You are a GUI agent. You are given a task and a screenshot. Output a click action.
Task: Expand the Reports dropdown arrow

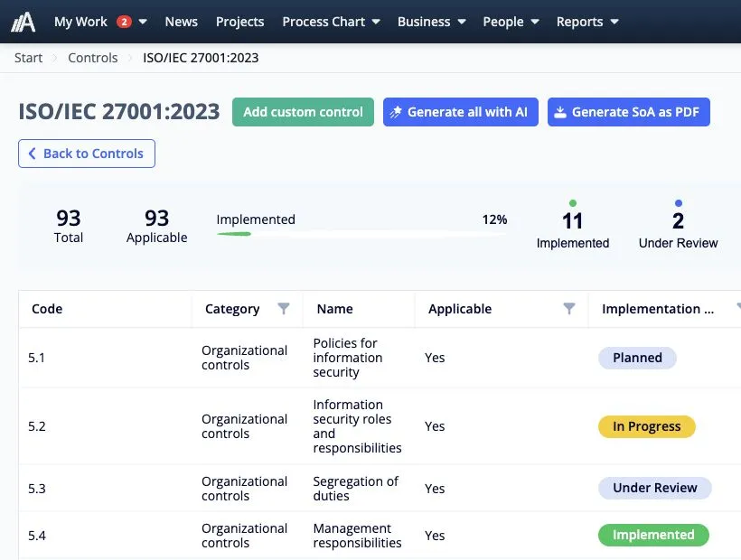pyautogui.click(x=614, y=22)
